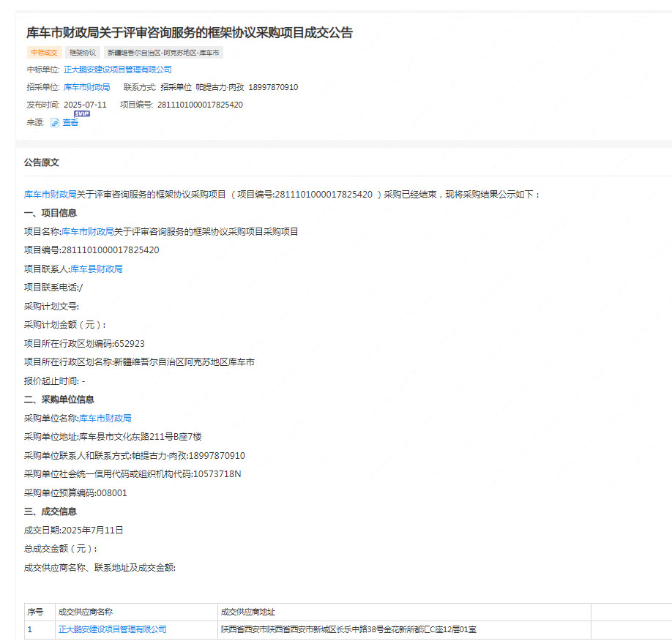This screenshot has height=641, width=672.
Task: Click 库车市财政局 link in announcement's opening sentence
Action: [51, 195]
